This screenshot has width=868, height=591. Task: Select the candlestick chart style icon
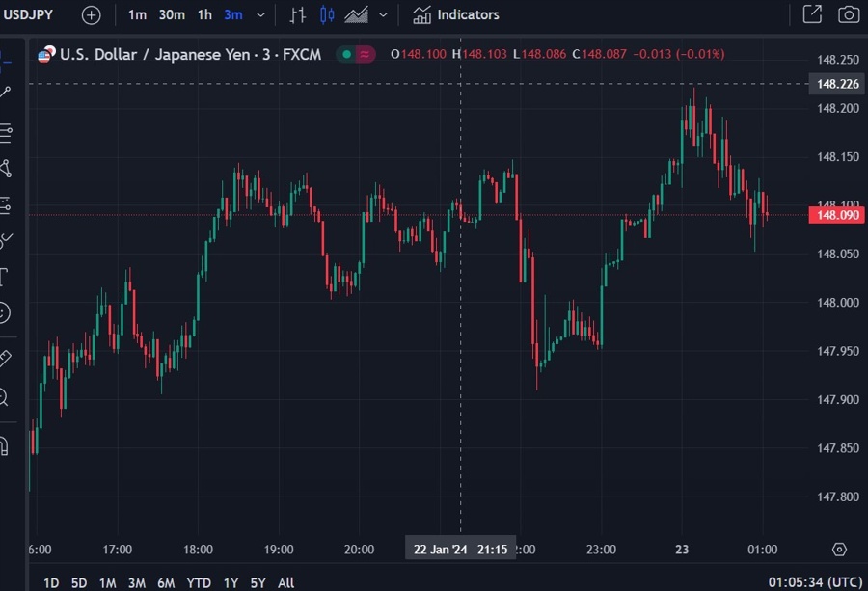[x=327, y=14]
